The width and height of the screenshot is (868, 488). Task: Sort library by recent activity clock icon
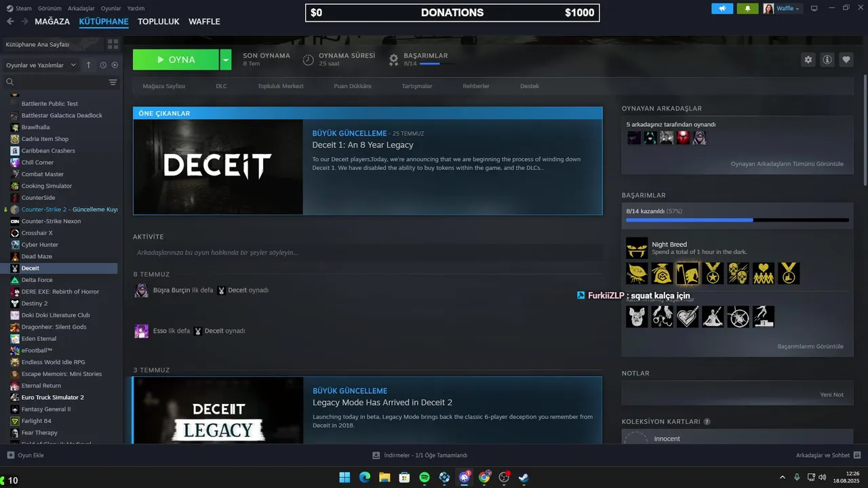pyautogui.click(x=103, y=65)
